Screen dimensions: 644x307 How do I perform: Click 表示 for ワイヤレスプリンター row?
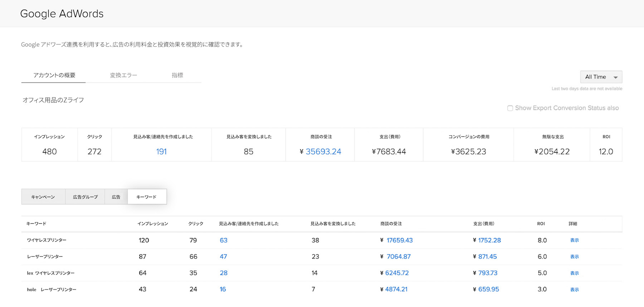click(x=575, y=240)
